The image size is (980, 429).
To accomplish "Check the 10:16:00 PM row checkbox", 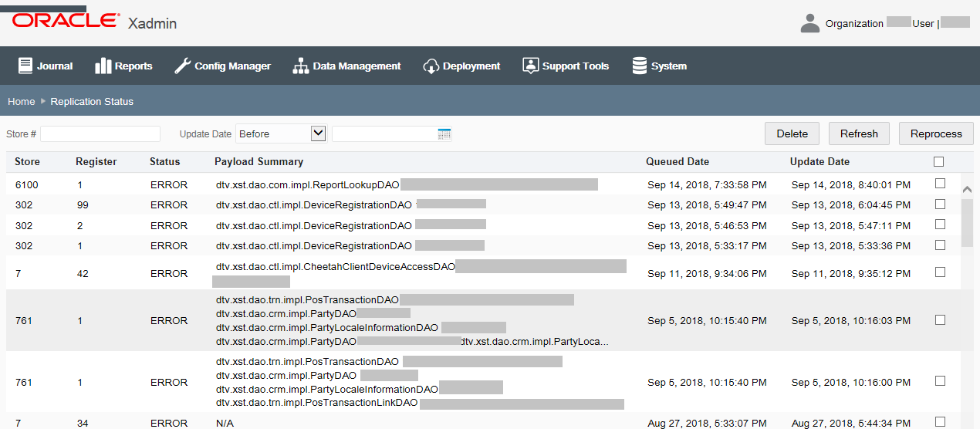I will pos(940,381).
